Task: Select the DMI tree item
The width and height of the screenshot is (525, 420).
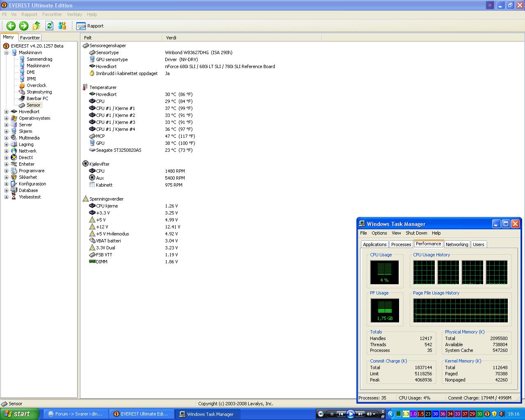Action: [31, 72]
